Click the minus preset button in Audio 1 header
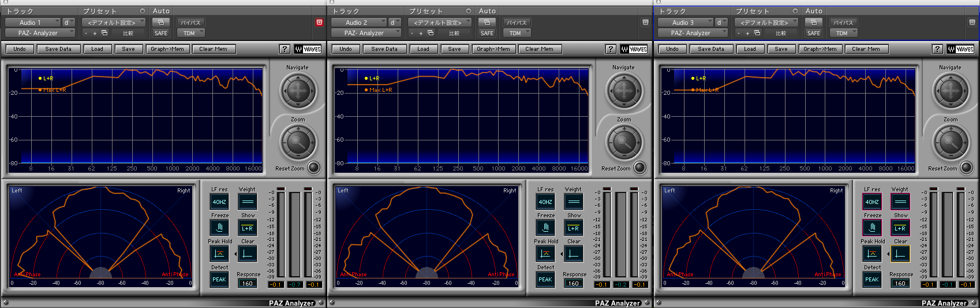The height and width of the screenshot is (308, 980). point(86,33)
